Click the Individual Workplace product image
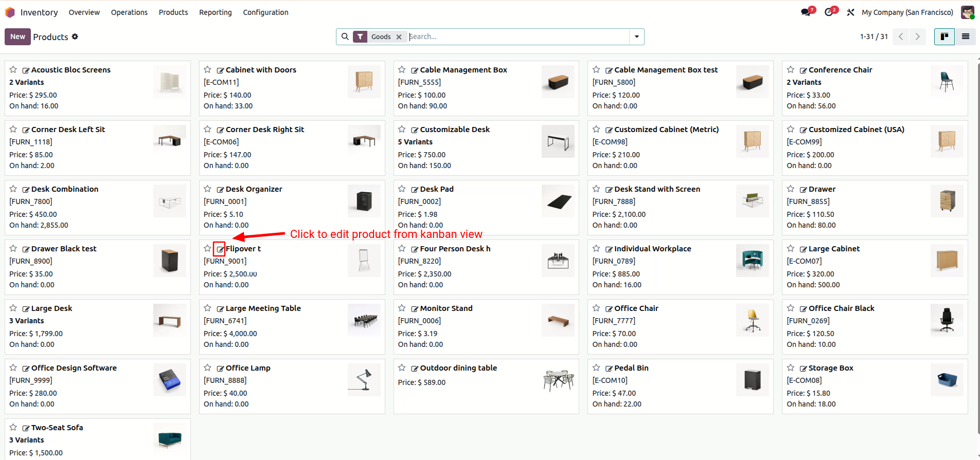 pyautogui.click(x=752, y=261)
